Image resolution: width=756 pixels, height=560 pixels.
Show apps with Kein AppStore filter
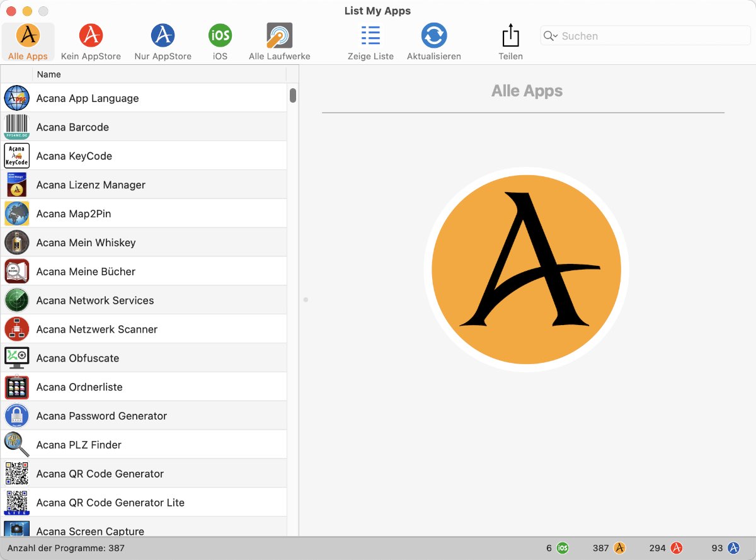coord(91,42)
